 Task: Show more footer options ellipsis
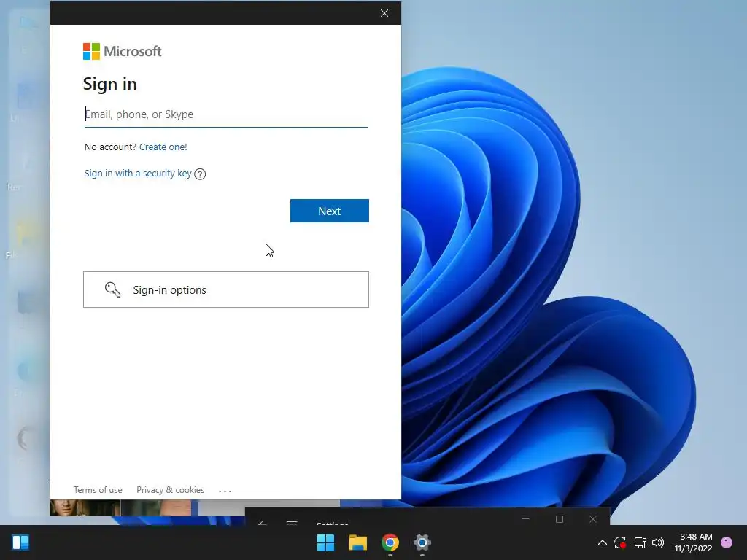tap(225, 491)
